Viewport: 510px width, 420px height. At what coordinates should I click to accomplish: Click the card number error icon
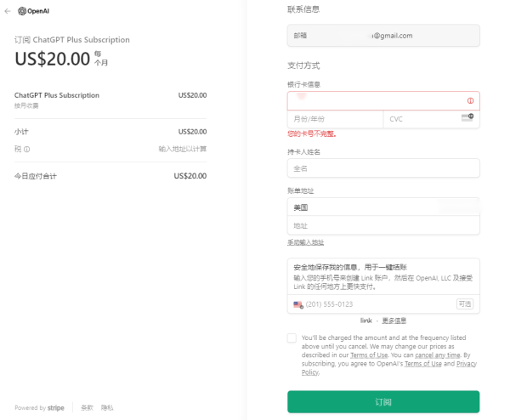[470, 101]
